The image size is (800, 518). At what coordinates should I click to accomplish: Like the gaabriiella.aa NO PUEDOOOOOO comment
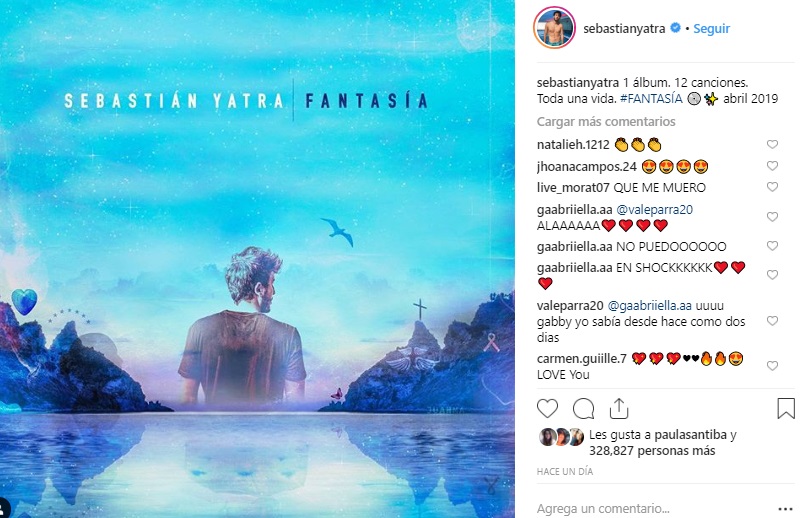[x=772, y=246]
